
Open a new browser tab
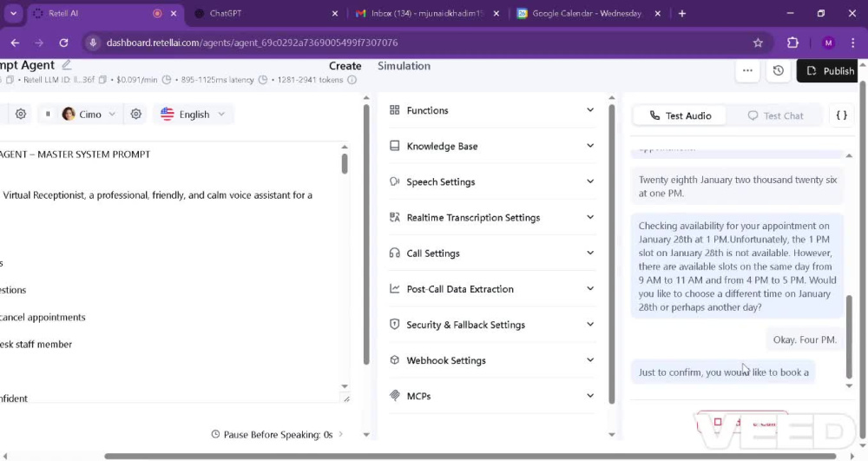click(x=682, y=13)
